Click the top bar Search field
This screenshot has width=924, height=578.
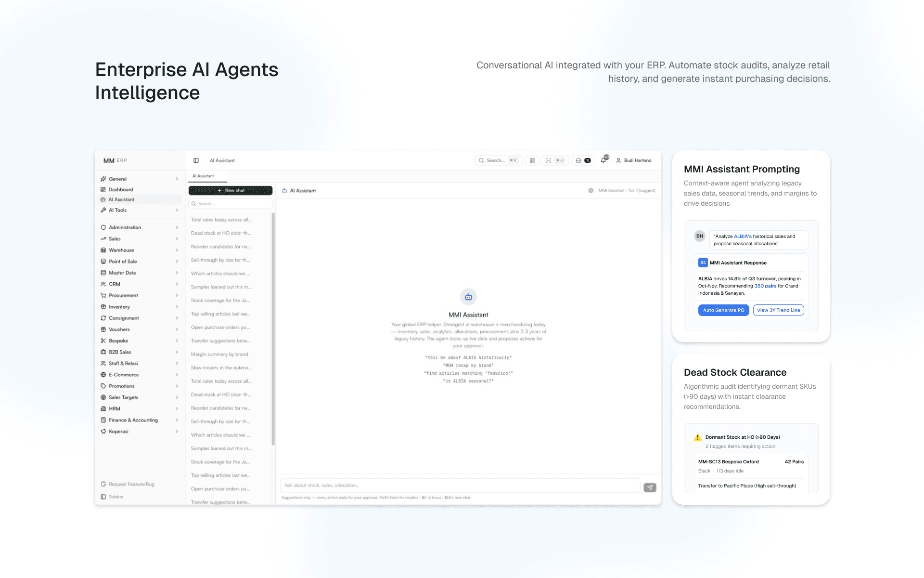click(498, 160)
